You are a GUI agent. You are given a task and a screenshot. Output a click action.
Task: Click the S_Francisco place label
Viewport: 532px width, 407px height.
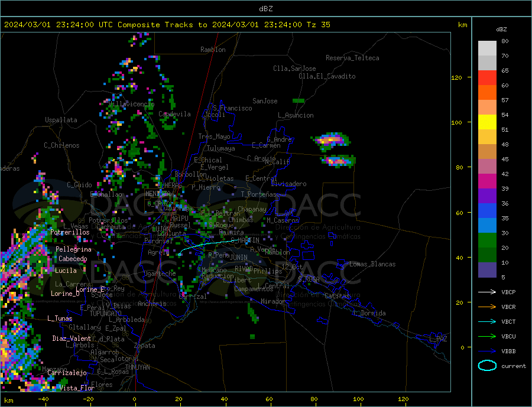click(232, 108)
